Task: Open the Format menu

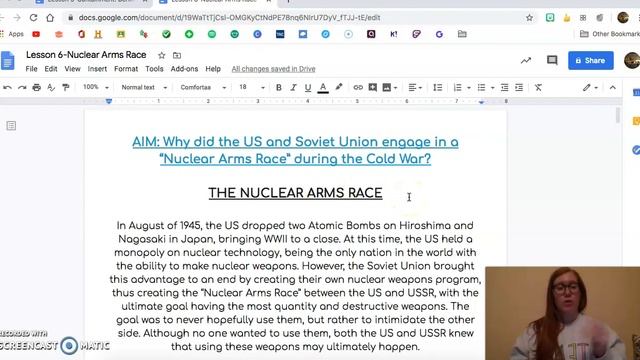Action: (x=126, y=69)
